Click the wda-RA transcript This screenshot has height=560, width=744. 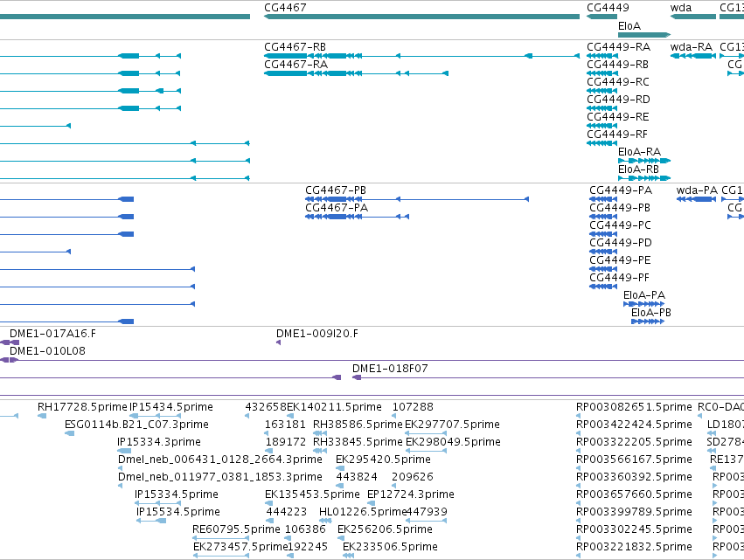(x=693, y=56)
